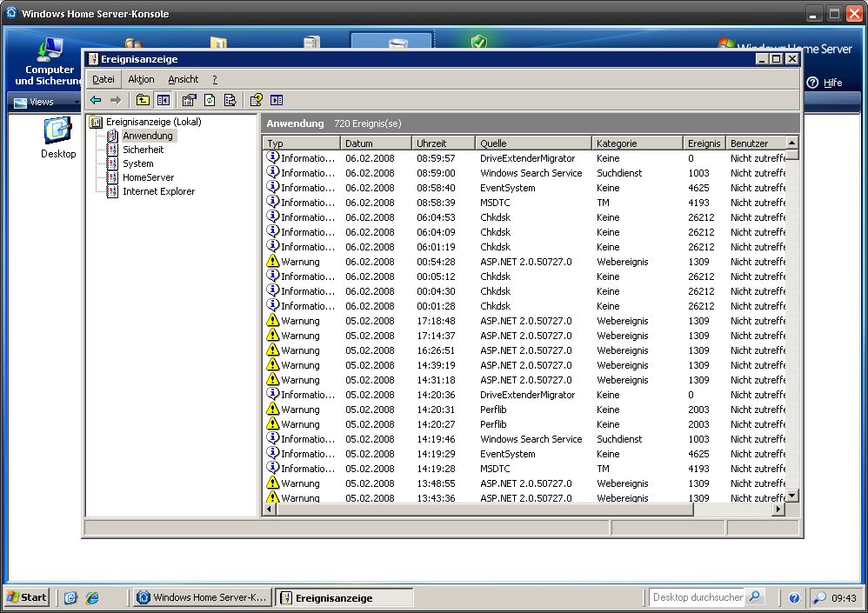Viewport: 868px width, 613px height.
Task: Click the Suchdienst category in 08:59:00 row
Action: 619,173
